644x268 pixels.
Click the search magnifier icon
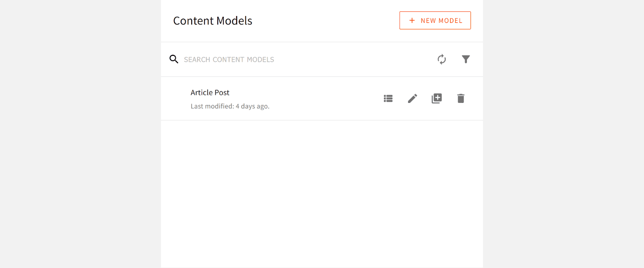[x=174, y=59]
